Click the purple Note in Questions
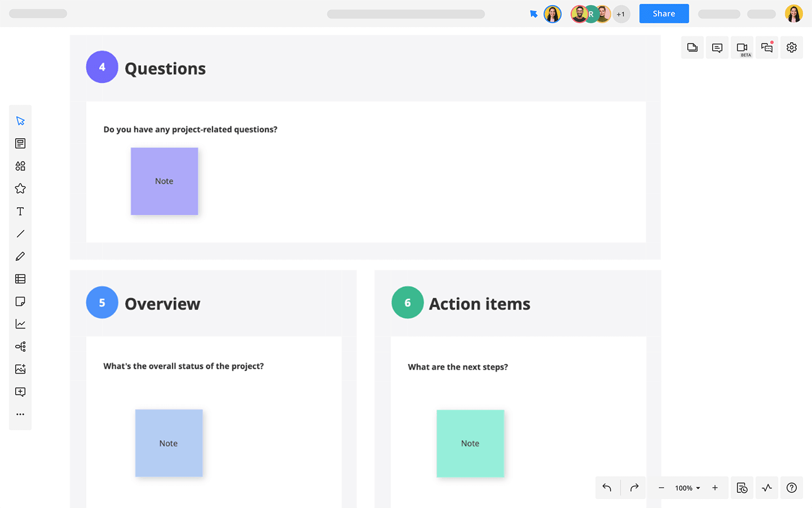Image resolution: width=812 pixels, height=508 pixels. pos(164,181)
